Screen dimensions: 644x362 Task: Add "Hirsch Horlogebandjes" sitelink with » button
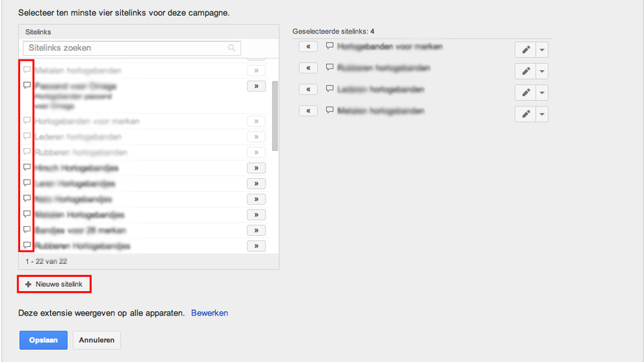(x=256, y=168)
